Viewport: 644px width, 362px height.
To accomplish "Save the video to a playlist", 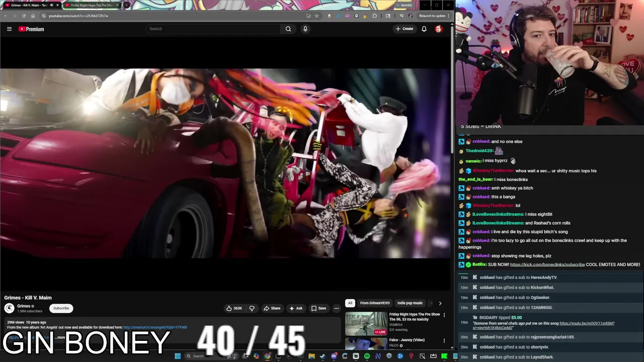I will point(318,308).
